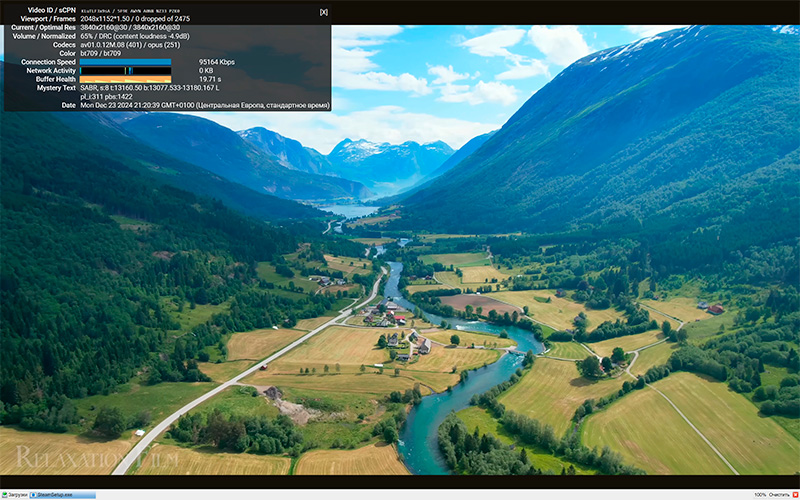
Task: Click the Загрузки icon in bottom bar
Action: (x=15, y=495)
